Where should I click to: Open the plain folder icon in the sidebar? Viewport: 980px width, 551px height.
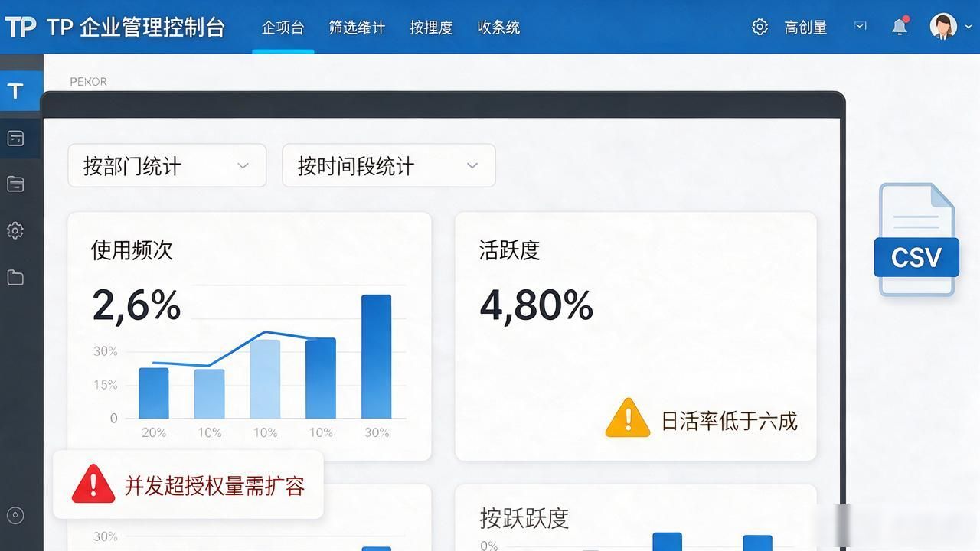coord(15,278)
